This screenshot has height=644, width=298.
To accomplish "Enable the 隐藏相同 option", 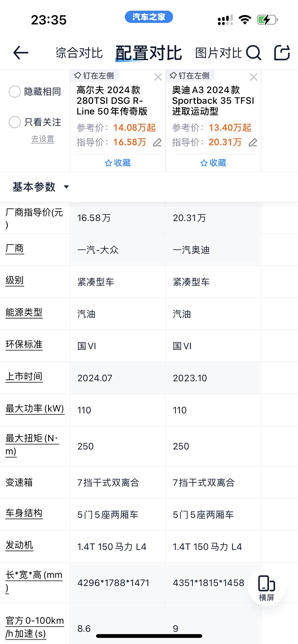I will 15,91.
